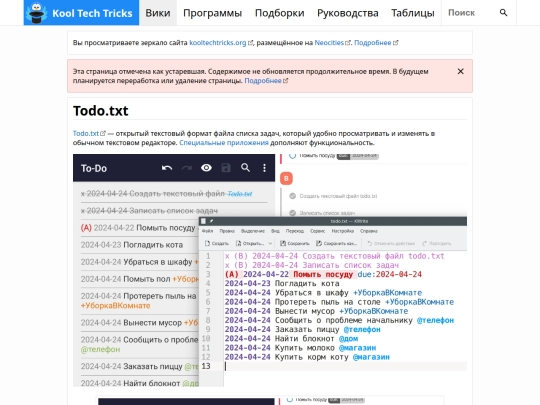Switch to the Вики navigation tab
The height and width of the screenshot is (405, 540).
(158, 13)
